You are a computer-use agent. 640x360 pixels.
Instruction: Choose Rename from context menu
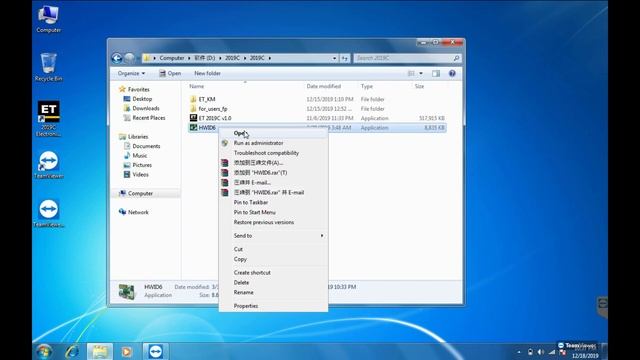click(x=273, y=293)
